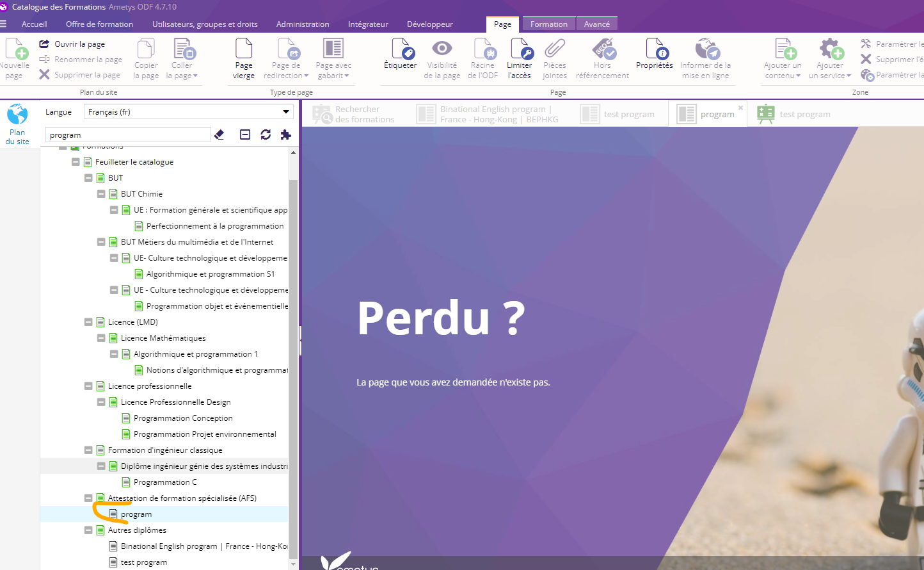
Task: Select Algorithmique et programmation S1 page
Action: click(211, 274)
